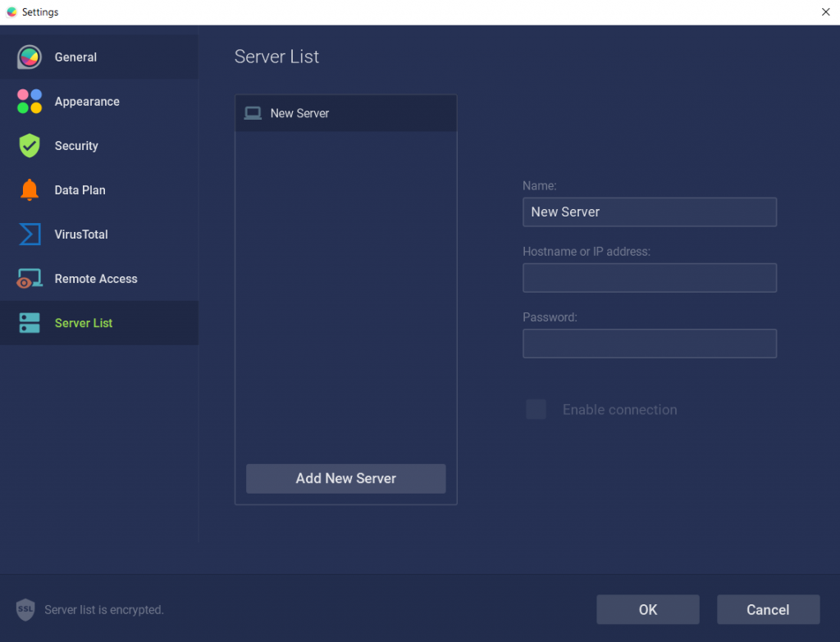This screenshot has height=642, width=840.
Task: Select the VirusTotal settings tab
Action: pos(99,234)
